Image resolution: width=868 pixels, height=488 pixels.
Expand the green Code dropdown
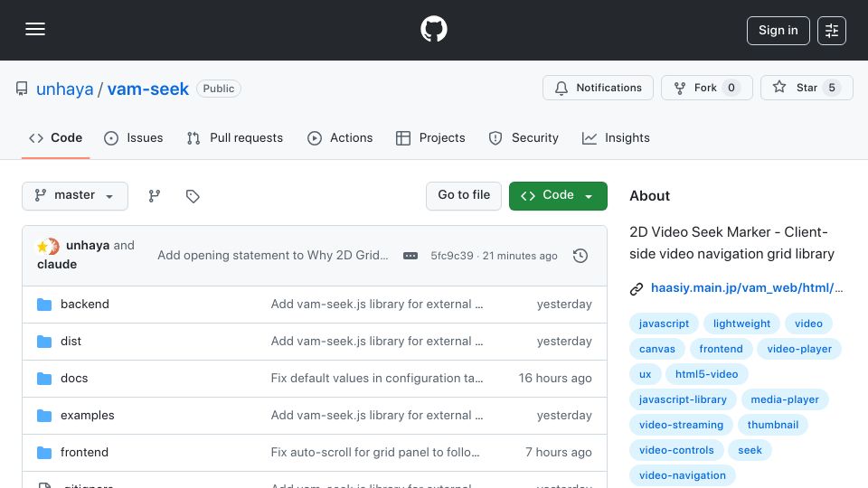click(x=558, y=196)
